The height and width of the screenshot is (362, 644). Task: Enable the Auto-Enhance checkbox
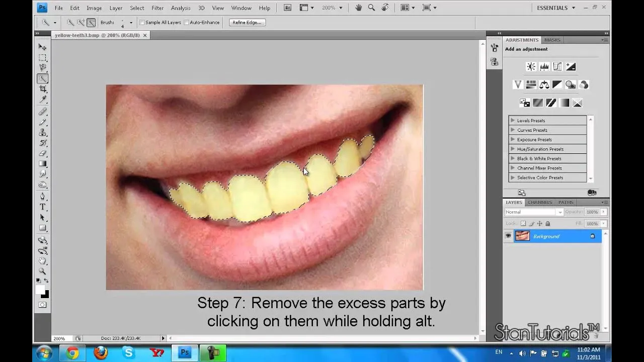(186, 22)
